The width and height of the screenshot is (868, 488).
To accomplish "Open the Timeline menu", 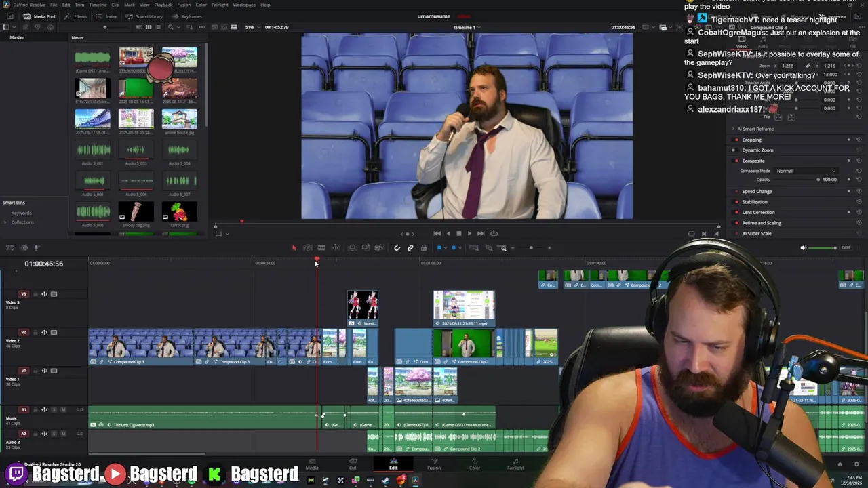I will pyautogui.click(x=98, y=5).
